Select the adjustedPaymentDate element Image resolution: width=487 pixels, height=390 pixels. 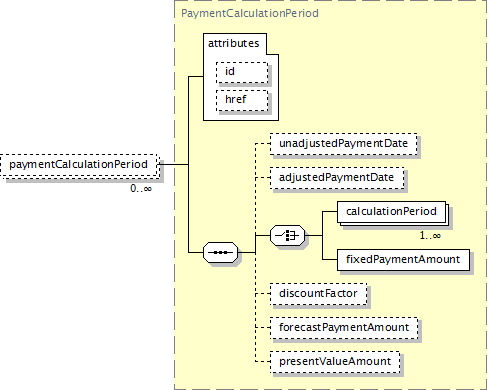coord(337,178)
